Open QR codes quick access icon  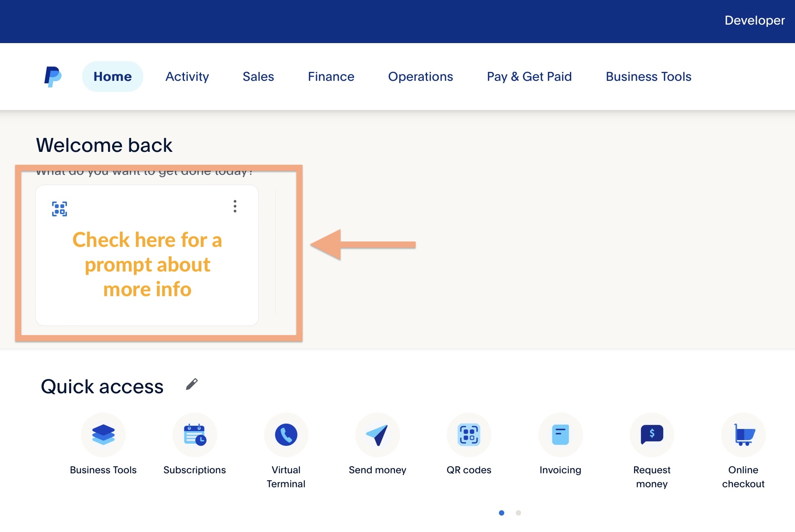click(x=469, y=435)
